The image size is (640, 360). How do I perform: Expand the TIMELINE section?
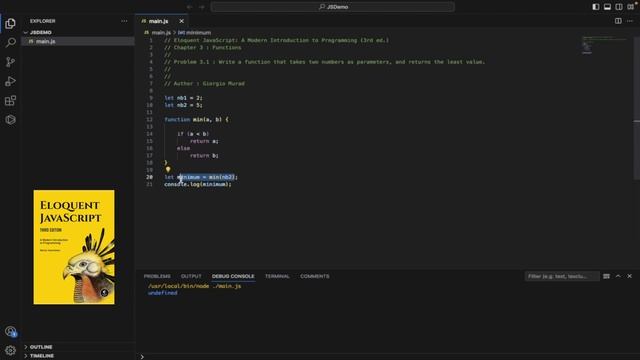78,356
